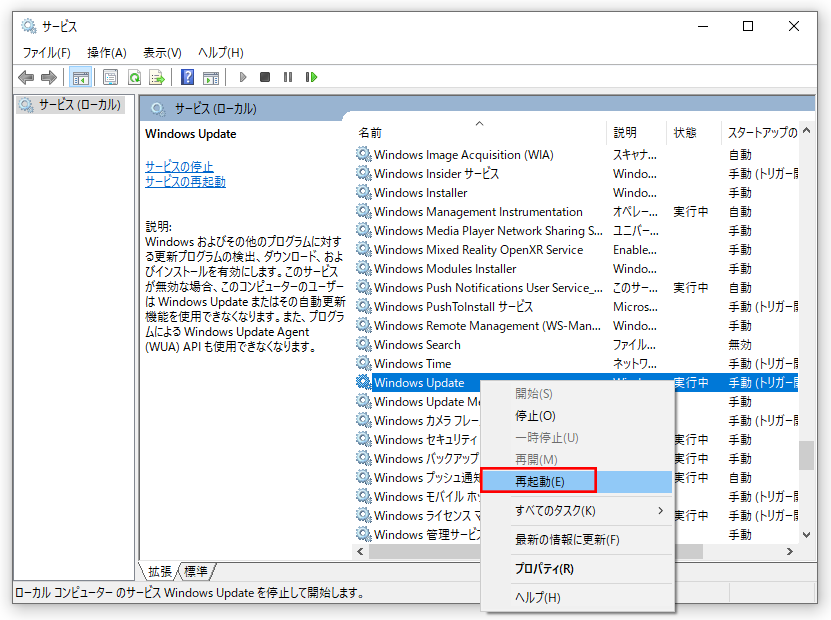Select the Windows PushToInstall サービス row
831x620 pixels.
click(577, 307)
